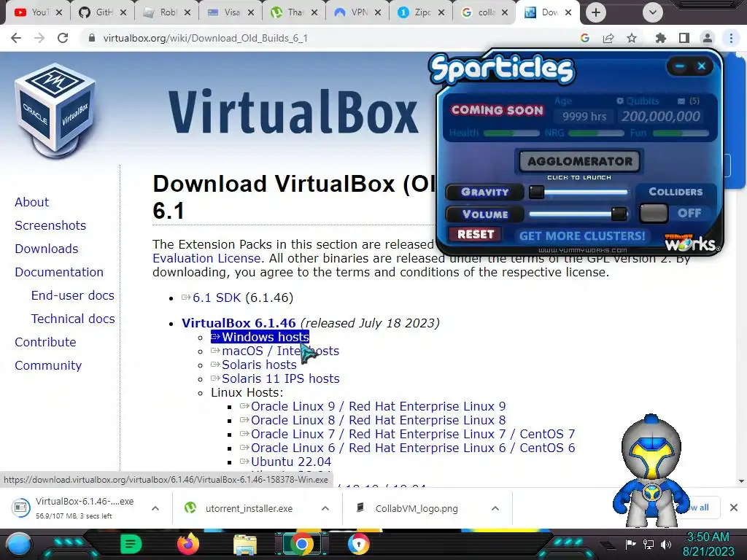Click the Chrome taskbar icon
The height and width of the screenshot is (560, 747).
[x=301, y=544]
